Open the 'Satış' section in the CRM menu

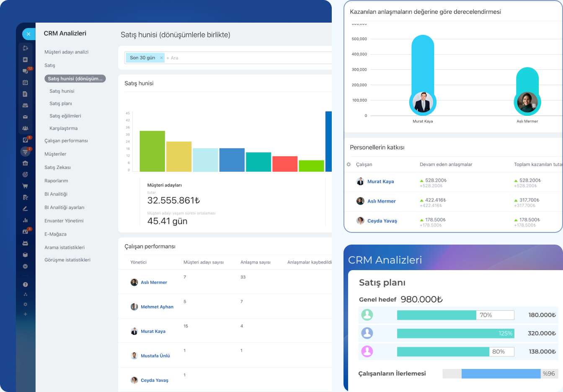[x=50, y=65]
